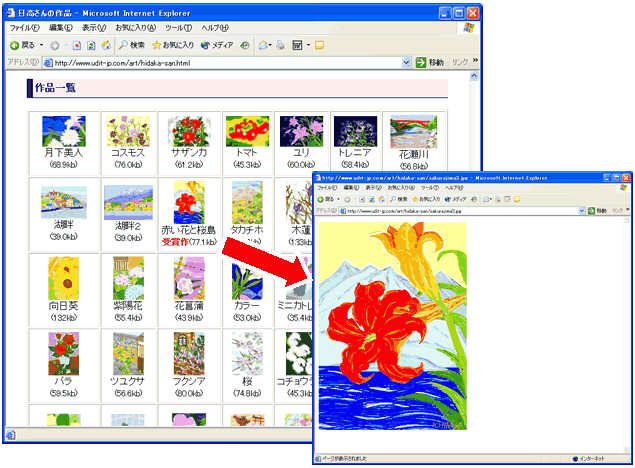
Task: Open the Tools (ツール) menu in the main window
Action: click(x=179, y=28)
